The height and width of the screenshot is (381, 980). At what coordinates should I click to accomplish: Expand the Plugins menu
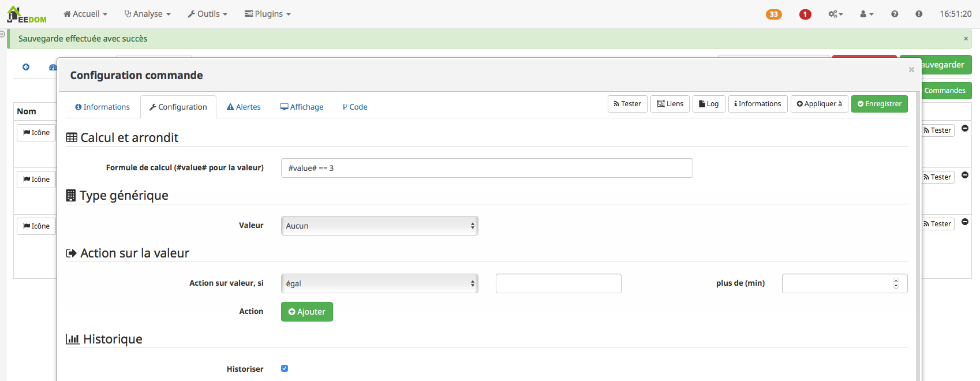pyautogui.click(x=268, y=14)
